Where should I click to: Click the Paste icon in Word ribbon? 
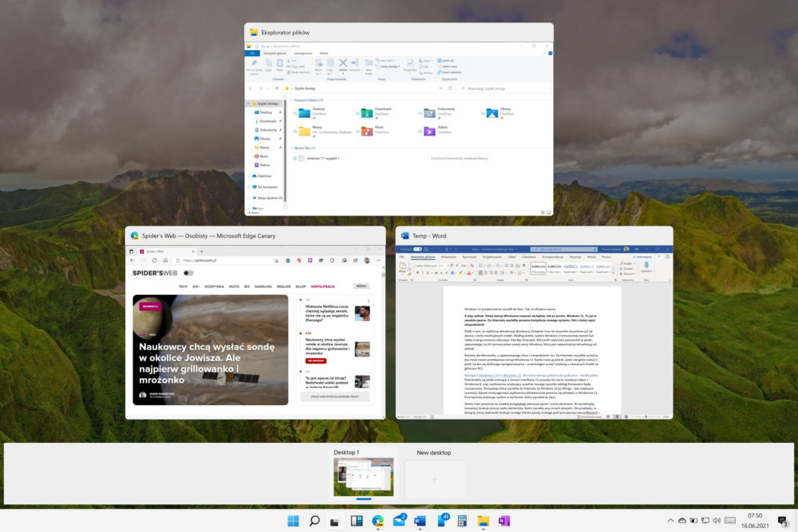[x=402, y=268]
